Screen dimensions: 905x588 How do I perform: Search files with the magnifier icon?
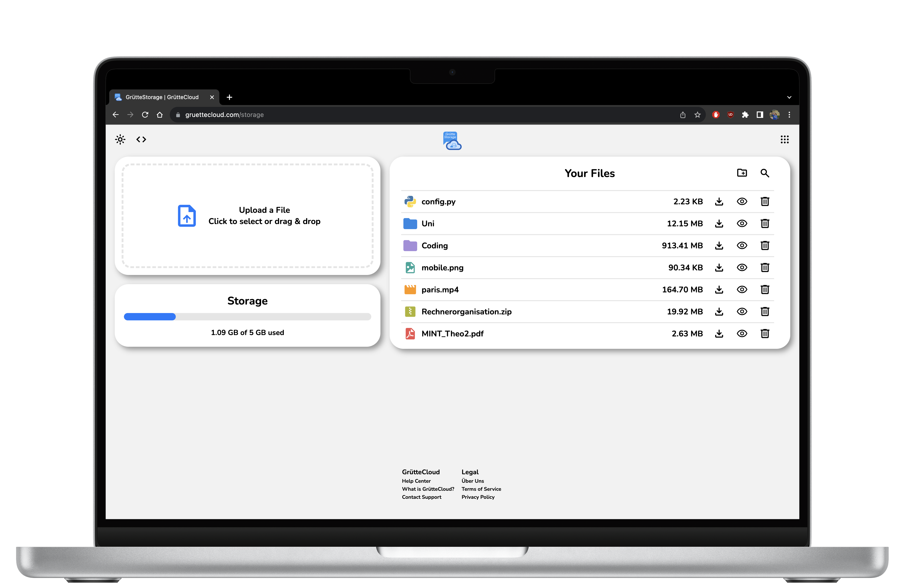(765, 173)
